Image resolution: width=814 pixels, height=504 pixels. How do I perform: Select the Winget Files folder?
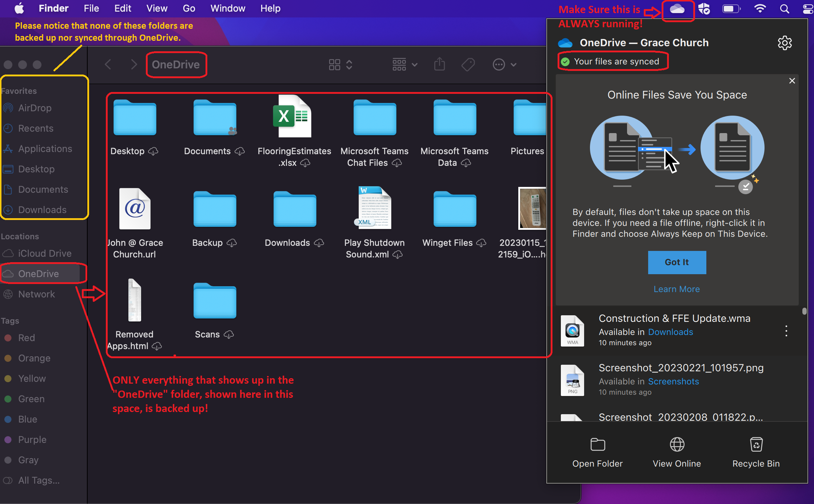pos(455,209)
